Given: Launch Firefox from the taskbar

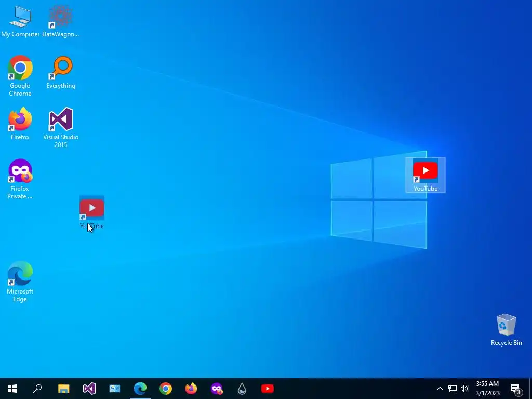Looking at the screenshot, I should 191,389.
